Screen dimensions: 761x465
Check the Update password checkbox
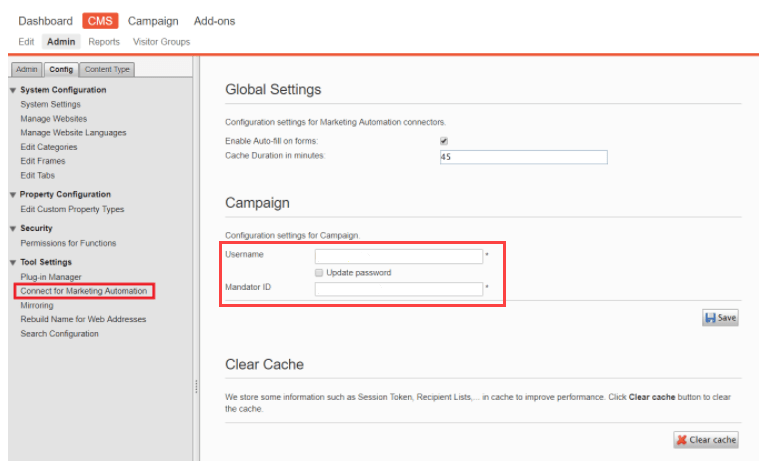(x=319, y=272)
